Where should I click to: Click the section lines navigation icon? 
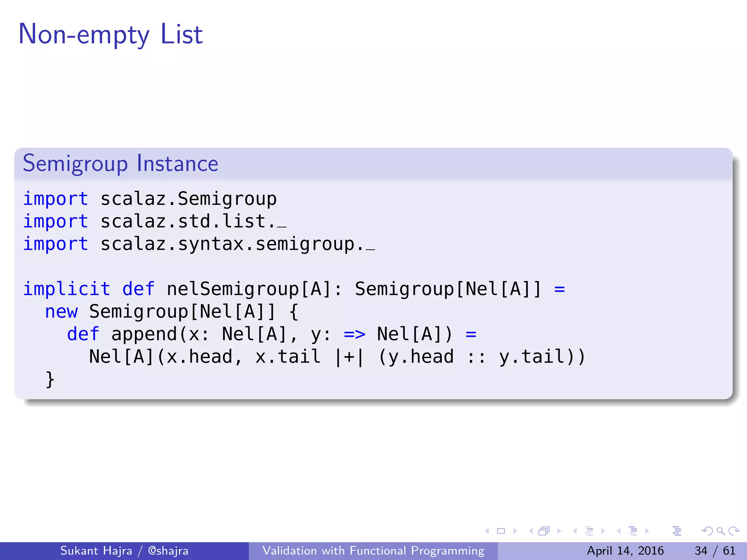633,531
